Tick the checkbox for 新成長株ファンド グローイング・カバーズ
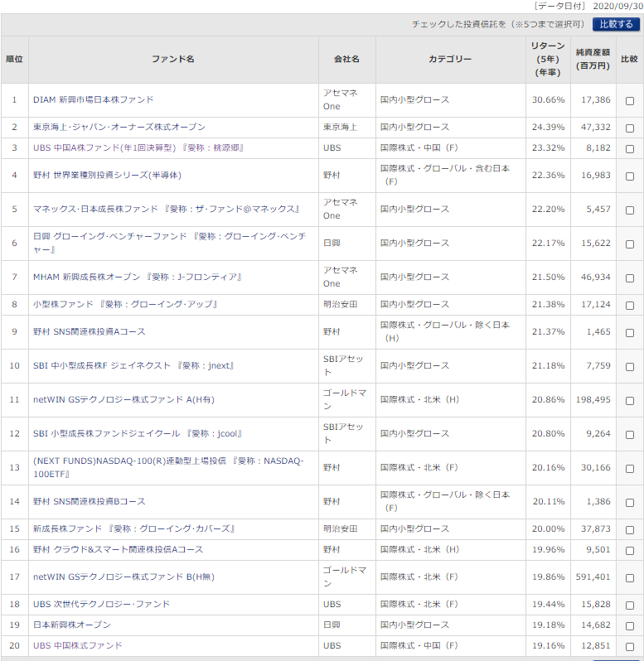The image size is (644, 661). click(x=630, y=529)
